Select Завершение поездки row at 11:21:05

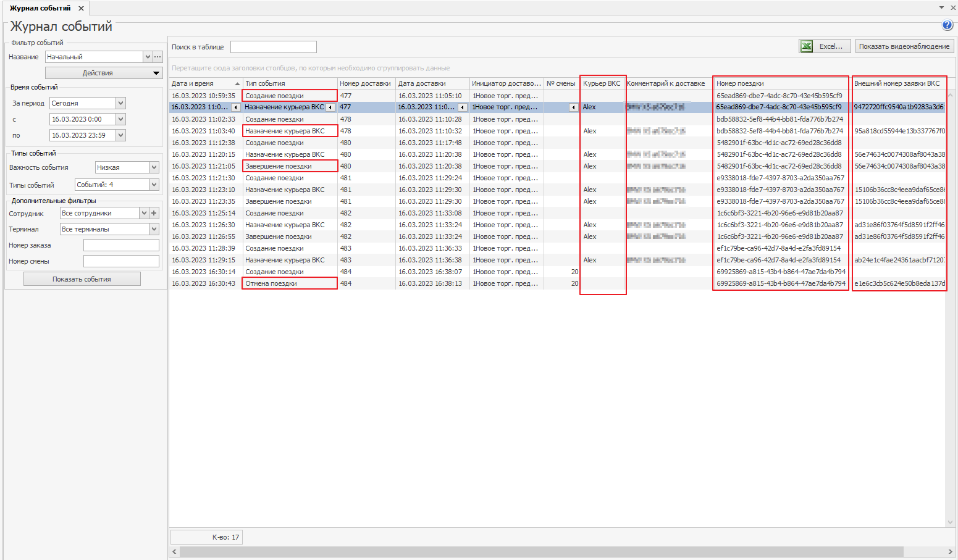pyautogui.click(x=558, y=166)
